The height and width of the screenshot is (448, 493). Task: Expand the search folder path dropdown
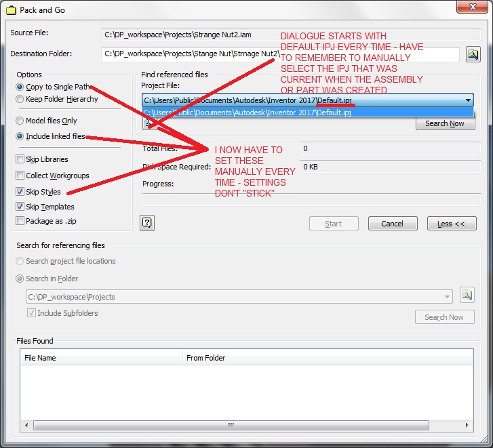click(447, 297)
